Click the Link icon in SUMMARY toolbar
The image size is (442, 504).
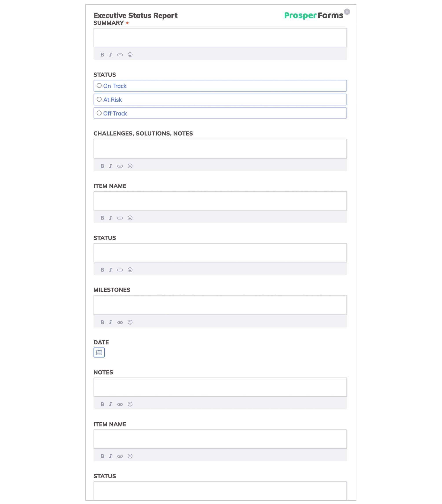[120, 55]
